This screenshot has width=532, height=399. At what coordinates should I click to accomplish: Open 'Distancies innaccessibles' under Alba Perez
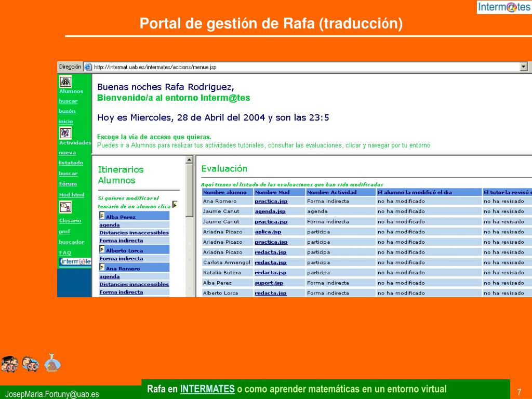pos(134,233)
